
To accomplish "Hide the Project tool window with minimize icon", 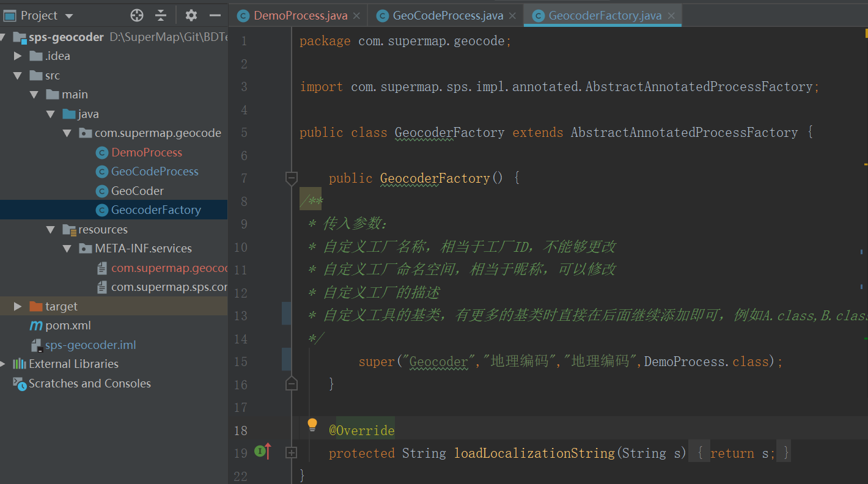I will (215, 15).
